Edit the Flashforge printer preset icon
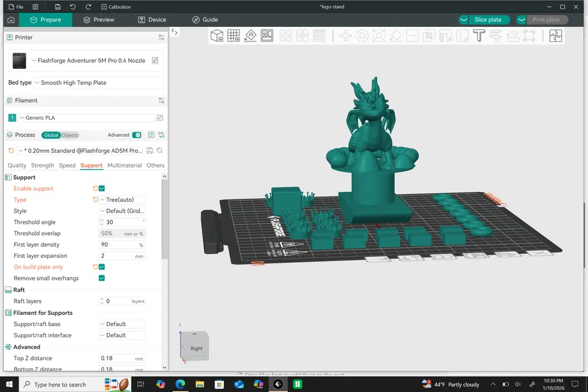Screen dimensions: 588x392 [155, 60]
